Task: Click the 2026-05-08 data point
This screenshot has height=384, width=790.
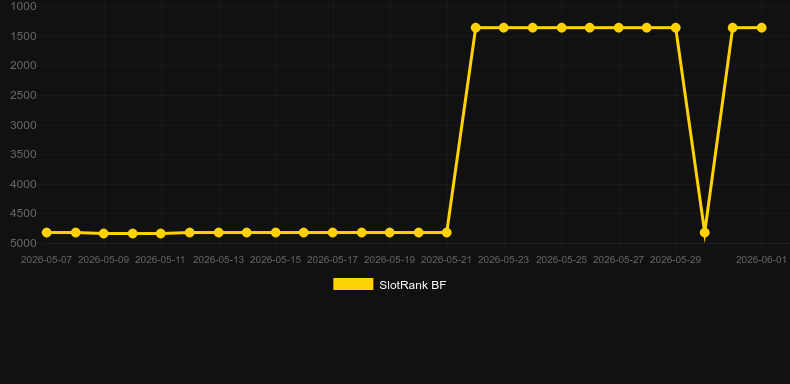Action: point(76,232)
